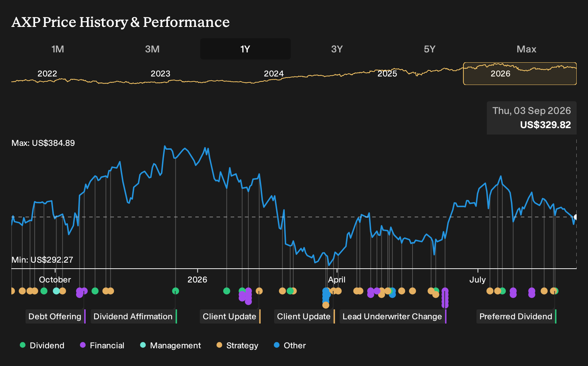Toggle the Financial legend filter
Viewport: 588px width, 366px height.
pos(102,345)
